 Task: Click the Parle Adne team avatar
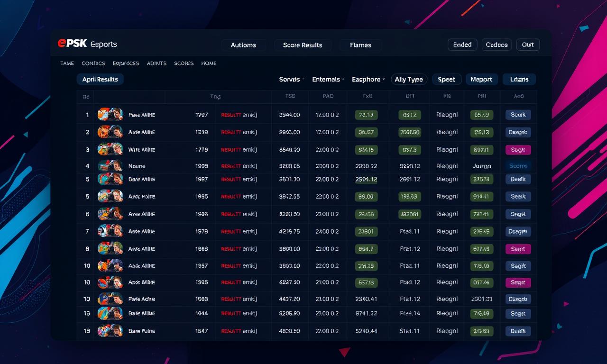tap(110, 299)
